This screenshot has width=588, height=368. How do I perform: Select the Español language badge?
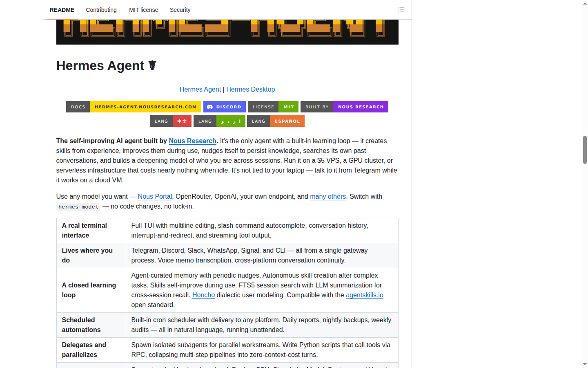276,121
